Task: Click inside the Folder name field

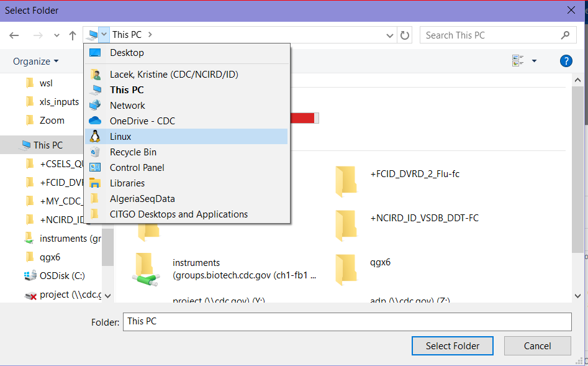Action: [347, 322]
